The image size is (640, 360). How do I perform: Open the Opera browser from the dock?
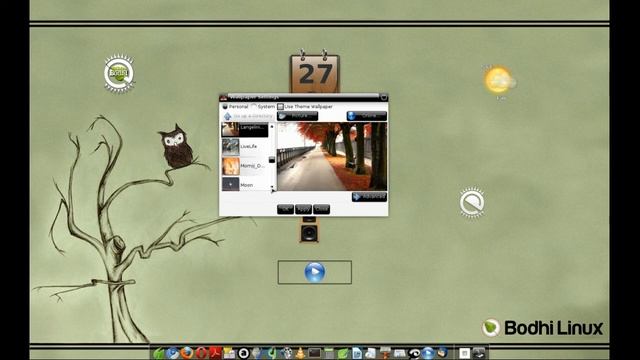click(201, 353)
